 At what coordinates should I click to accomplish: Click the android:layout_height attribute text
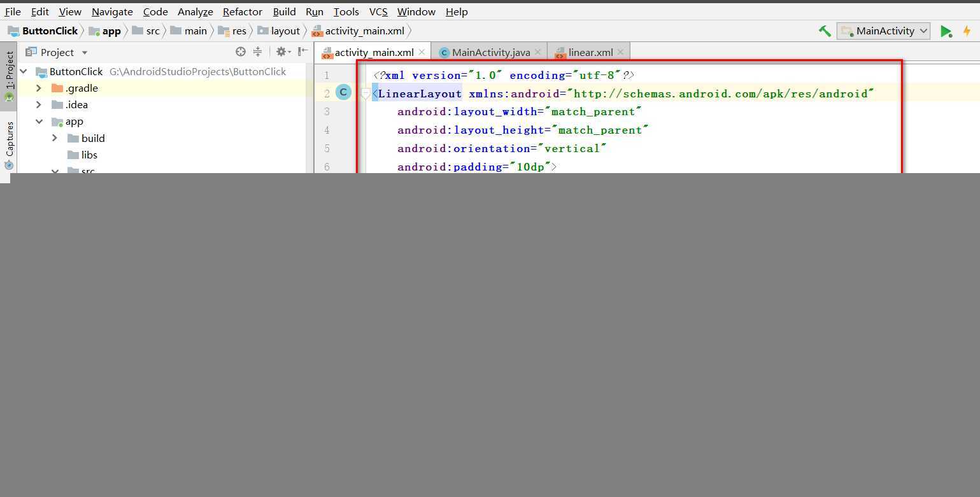pos(471,130)
